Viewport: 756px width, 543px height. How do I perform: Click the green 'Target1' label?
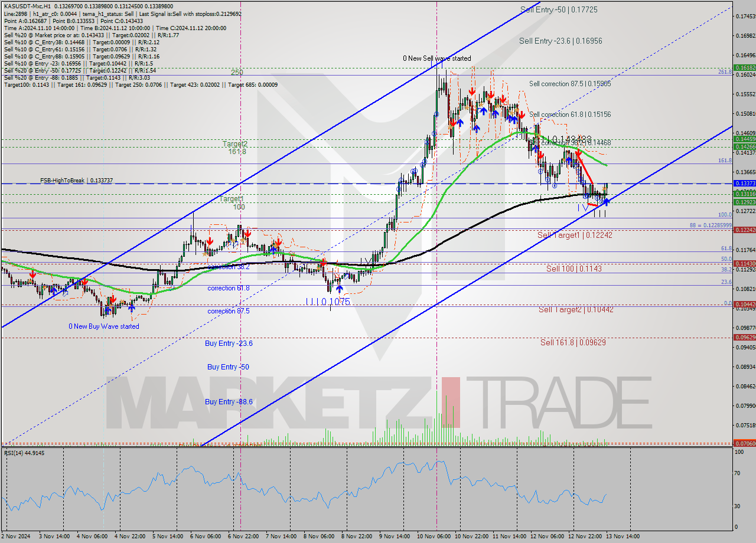click(232, 199)
